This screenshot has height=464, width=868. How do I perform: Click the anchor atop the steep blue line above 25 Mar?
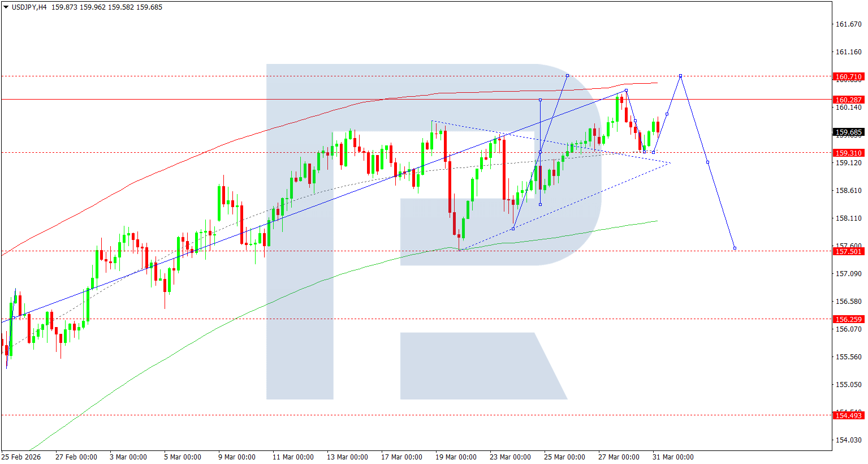click(567, 76)
